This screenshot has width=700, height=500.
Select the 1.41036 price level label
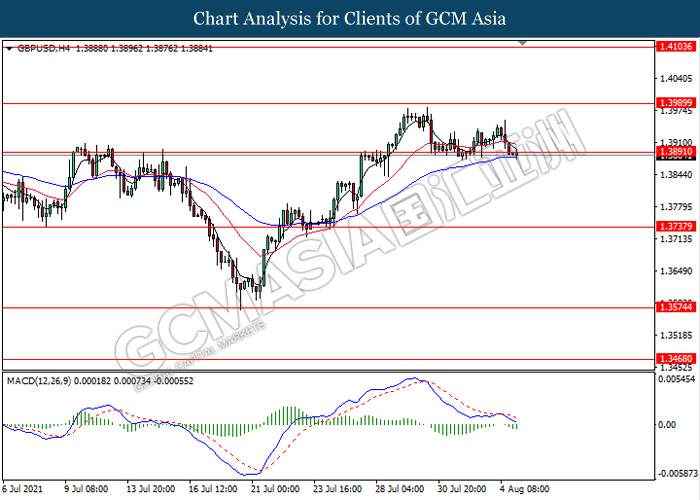point(675,46)
